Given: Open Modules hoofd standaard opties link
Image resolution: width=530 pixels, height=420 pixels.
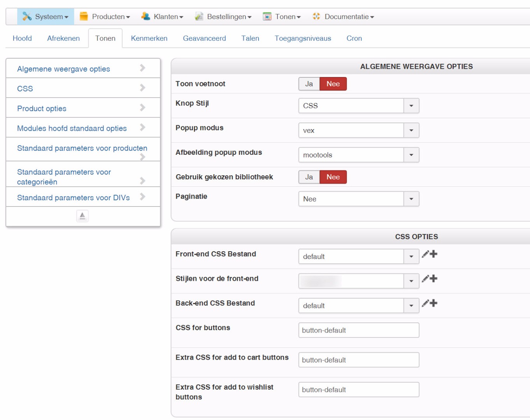Looking at the screenshot, I should tap(72, 128).
